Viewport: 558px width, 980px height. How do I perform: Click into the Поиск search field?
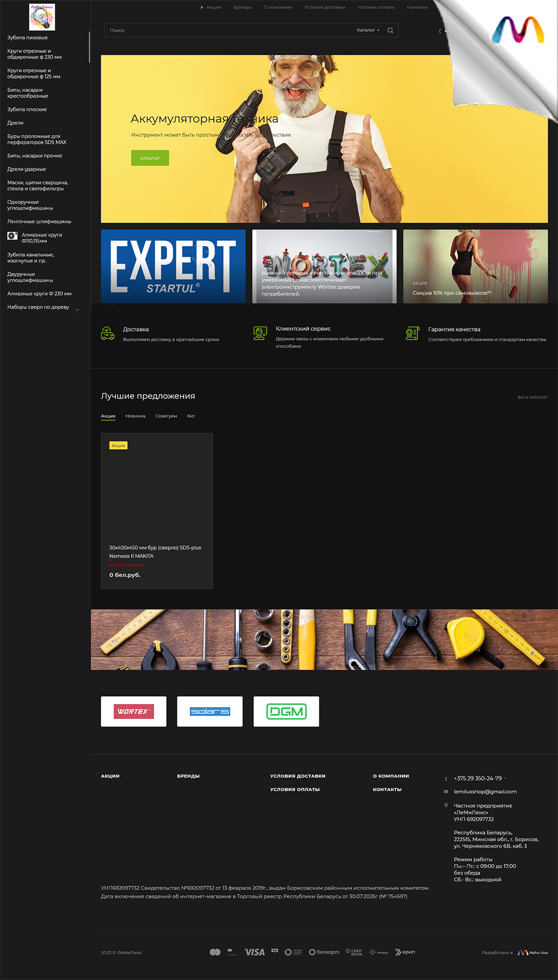223,30
